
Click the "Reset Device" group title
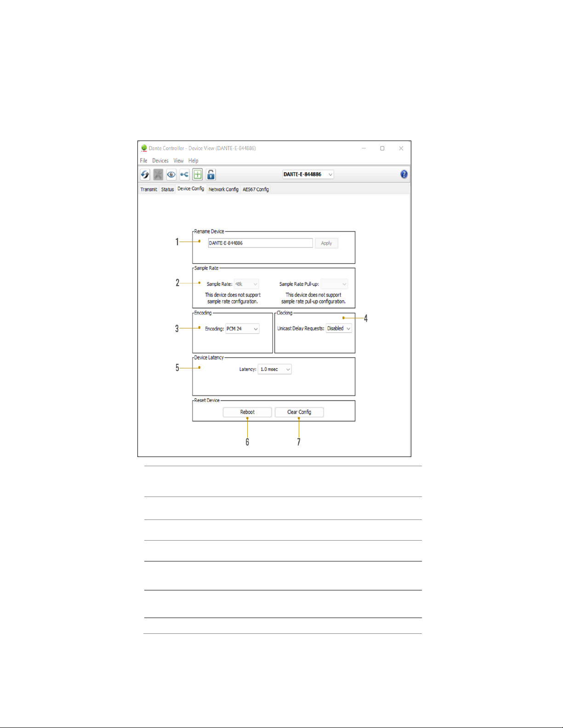click(x=207, y=400)
